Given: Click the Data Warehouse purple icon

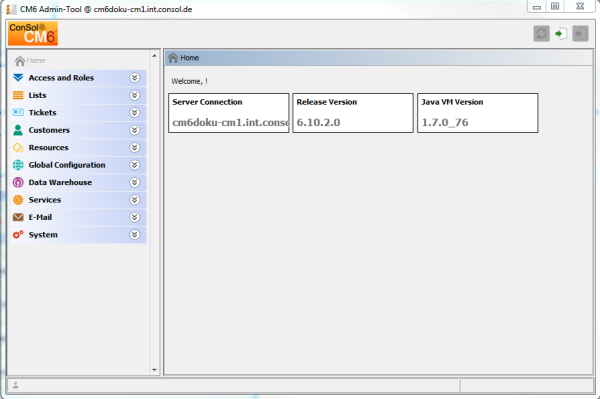Looking at the screenshot, I should [18, 182].
